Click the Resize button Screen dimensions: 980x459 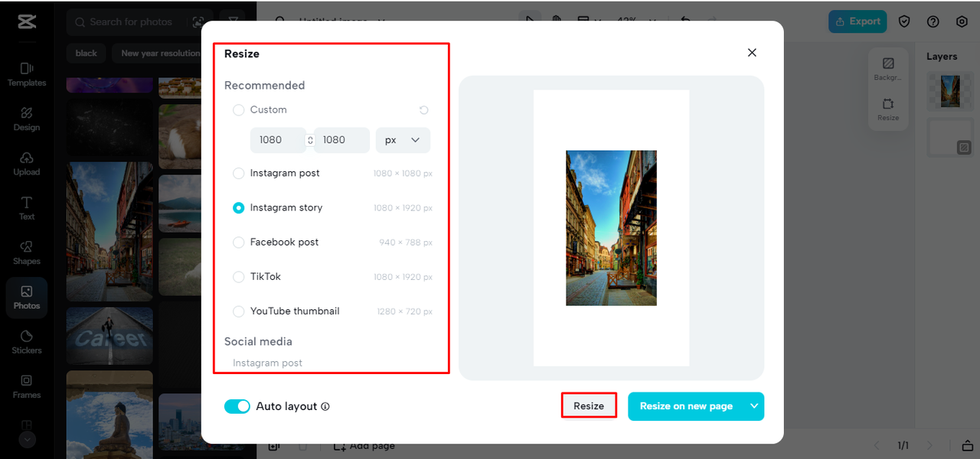coord(589,406)
